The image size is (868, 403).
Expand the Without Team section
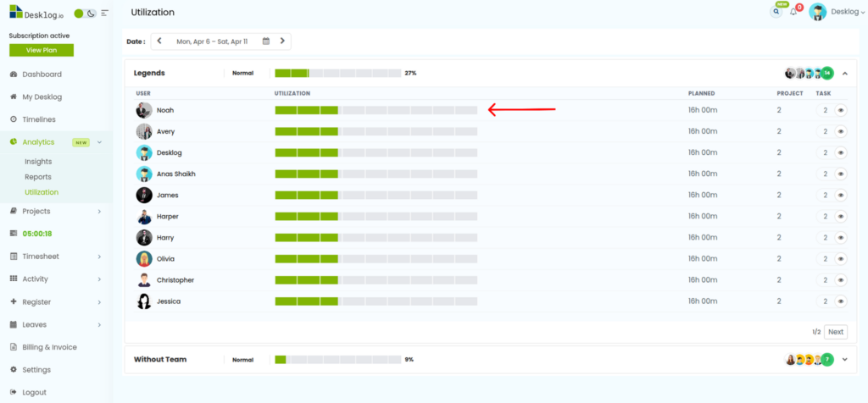click(x=844, y=360)
